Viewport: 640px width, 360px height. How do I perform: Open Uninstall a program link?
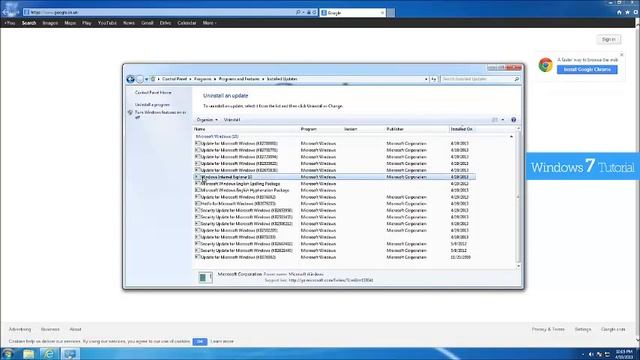coord(152,105)
